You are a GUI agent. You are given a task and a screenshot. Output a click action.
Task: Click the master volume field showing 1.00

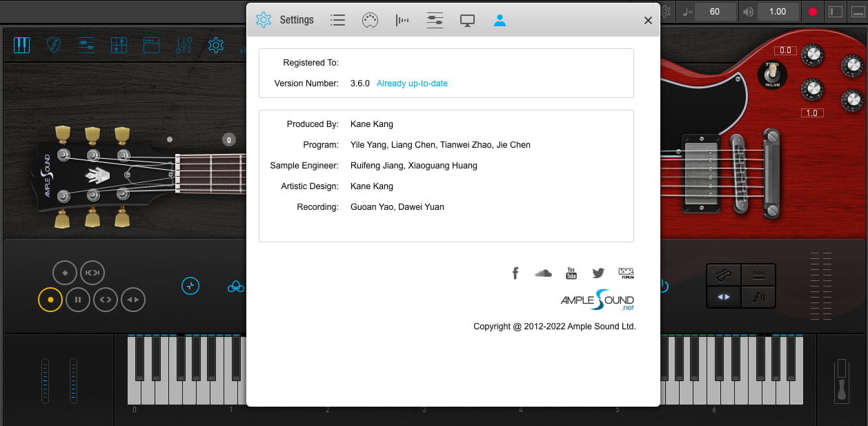(x=778, y=12)
